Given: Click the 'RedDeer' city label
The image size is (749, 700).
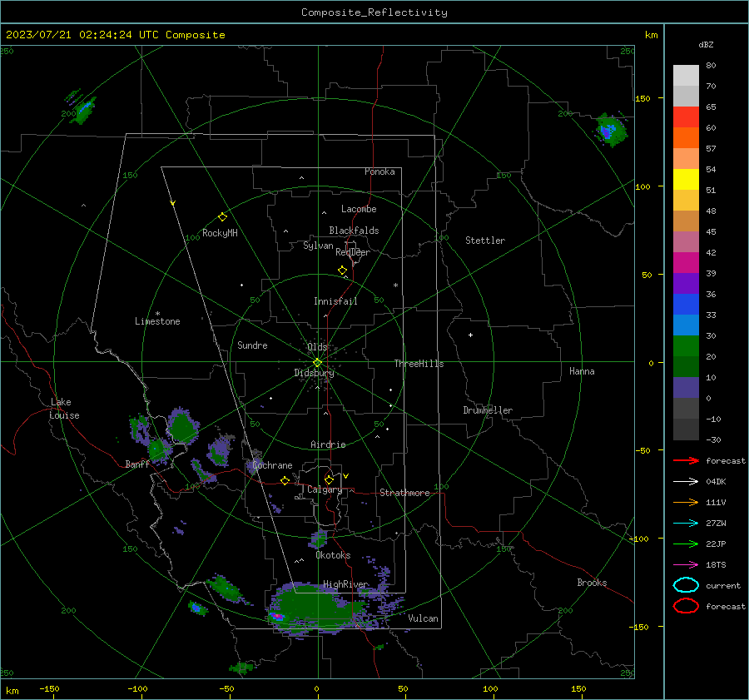Looking at the screenshot, I should tap(353, 252).
